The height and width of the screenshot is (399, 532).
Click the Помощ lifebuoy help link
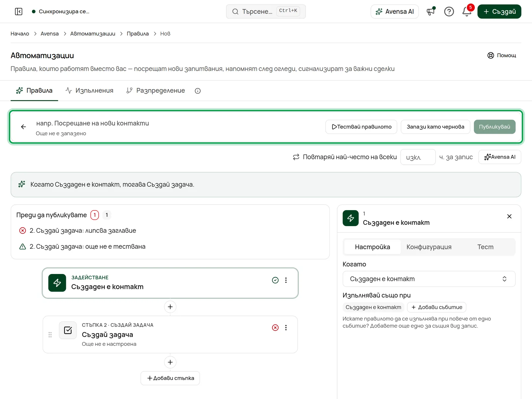coord(502,56)
